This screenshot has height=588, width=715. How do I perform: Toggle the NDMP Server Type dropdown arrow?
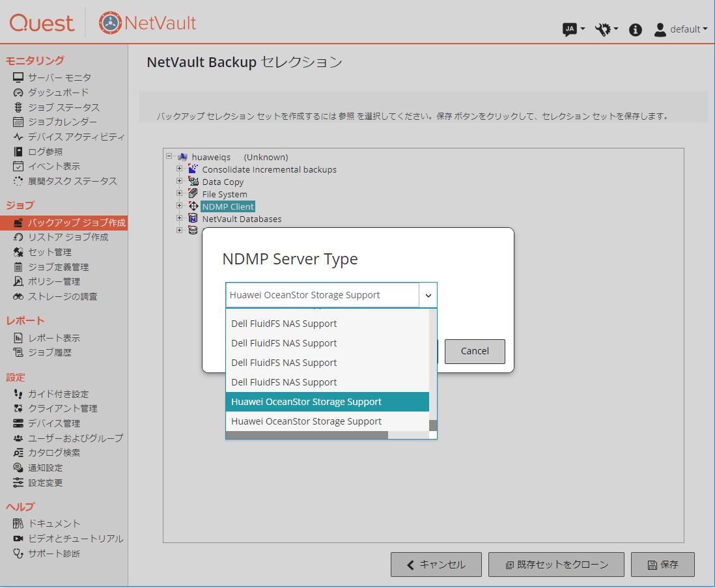pyautogui.click(x=428, y=296)
